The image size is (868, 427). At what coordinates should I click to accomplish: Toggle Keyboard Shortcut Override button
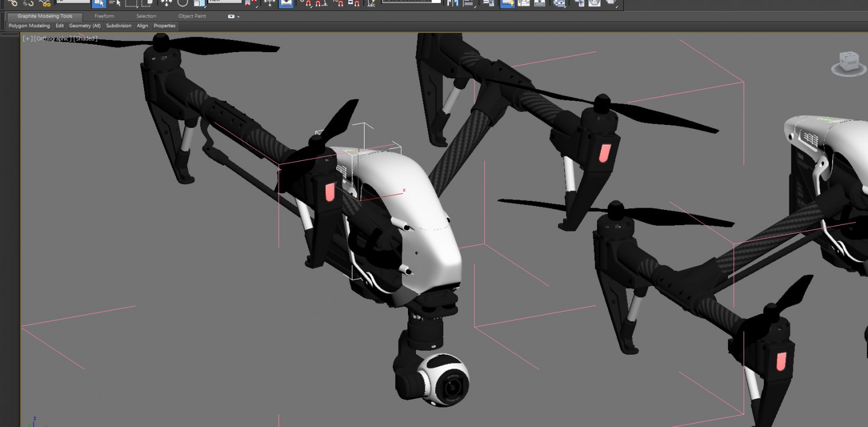pyautogui.click(x=286, y=3)
